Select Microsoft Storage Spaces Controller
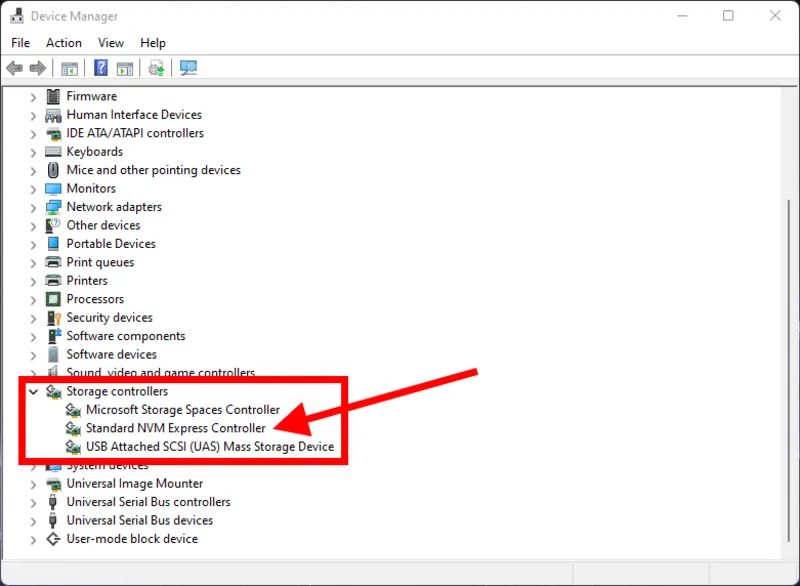The width and height of the screenshot is (800, 586). pos(183,410)
